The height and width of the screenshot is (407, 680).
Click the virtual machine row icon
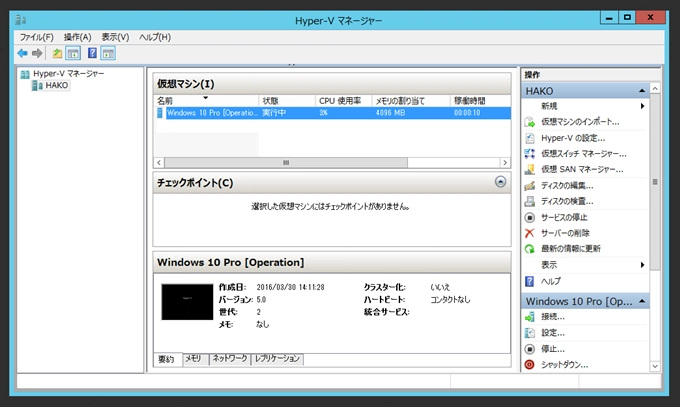click(x=160, y=113)
